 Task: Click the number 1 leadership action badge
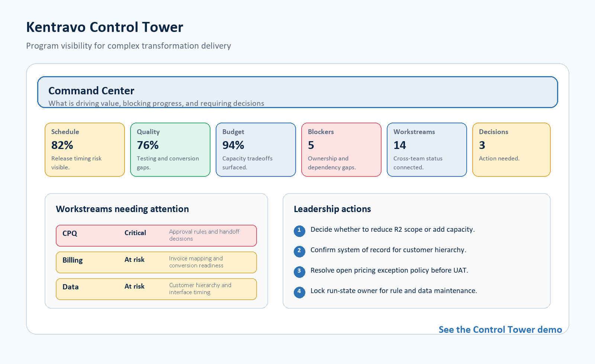pos(299,231)
